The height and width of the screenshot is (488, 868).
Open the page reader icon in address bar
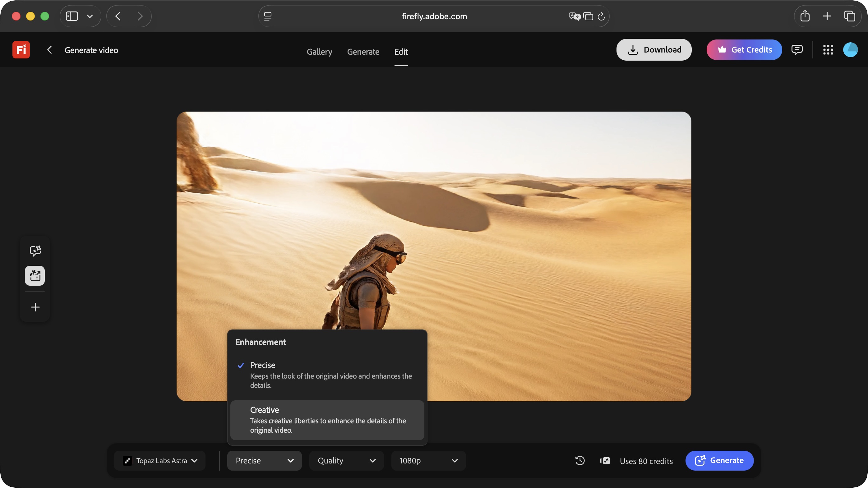coord(268,16)
